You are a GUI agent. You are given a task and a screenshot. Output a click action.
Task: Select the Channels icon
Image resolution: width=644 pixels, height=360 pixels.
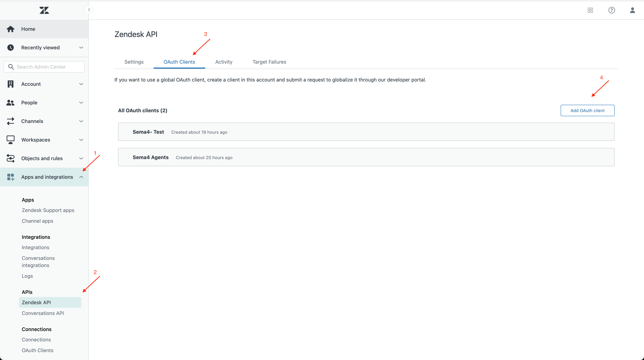[x=11, y=121]
